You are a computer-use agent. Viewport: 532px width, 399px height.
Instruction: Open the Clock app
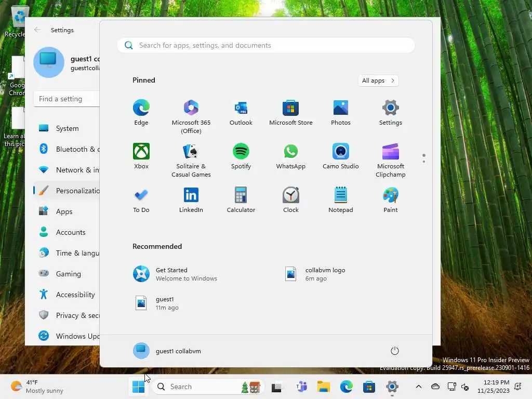click(291, 200)
